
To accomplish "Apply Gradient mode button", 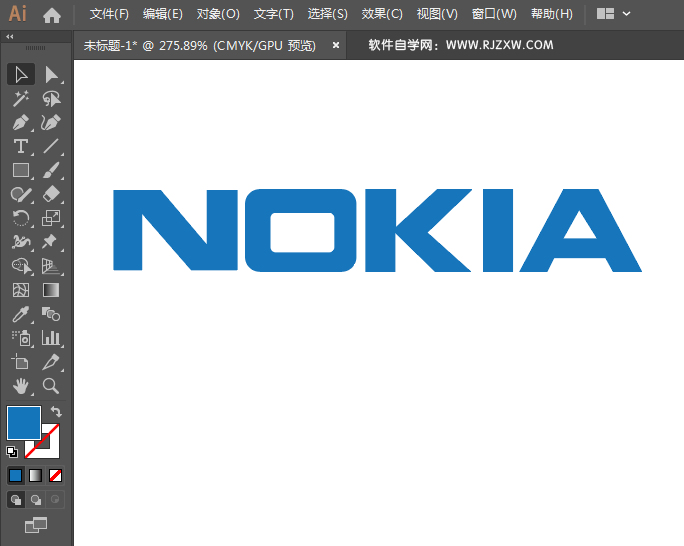I will (x=35, y=475).
